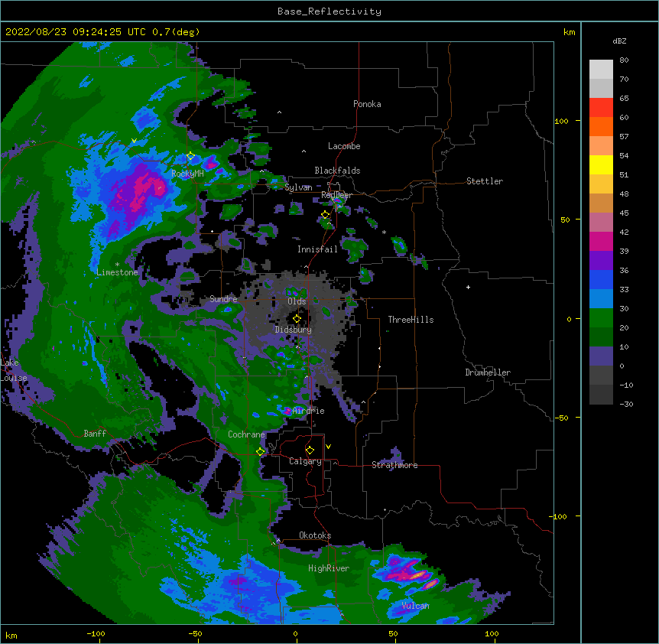Click the magenta 42 dBZ legend swatch

tap(601, 241)
